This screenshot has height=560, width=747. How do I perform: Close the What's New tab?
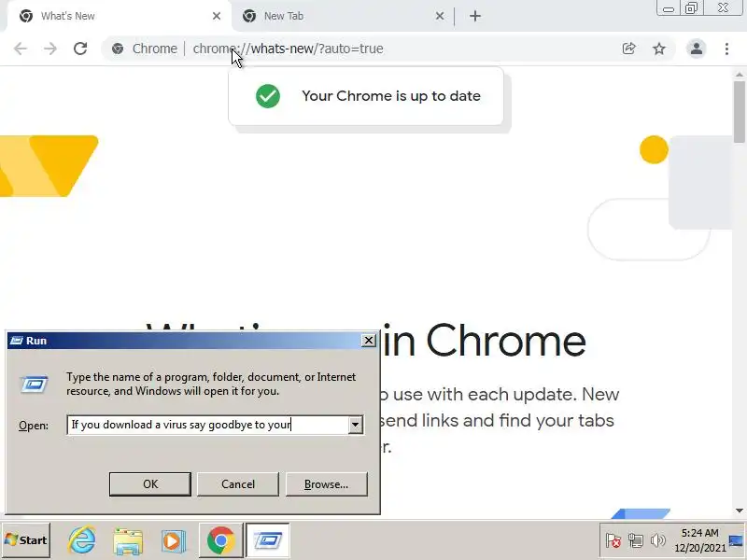217,16
